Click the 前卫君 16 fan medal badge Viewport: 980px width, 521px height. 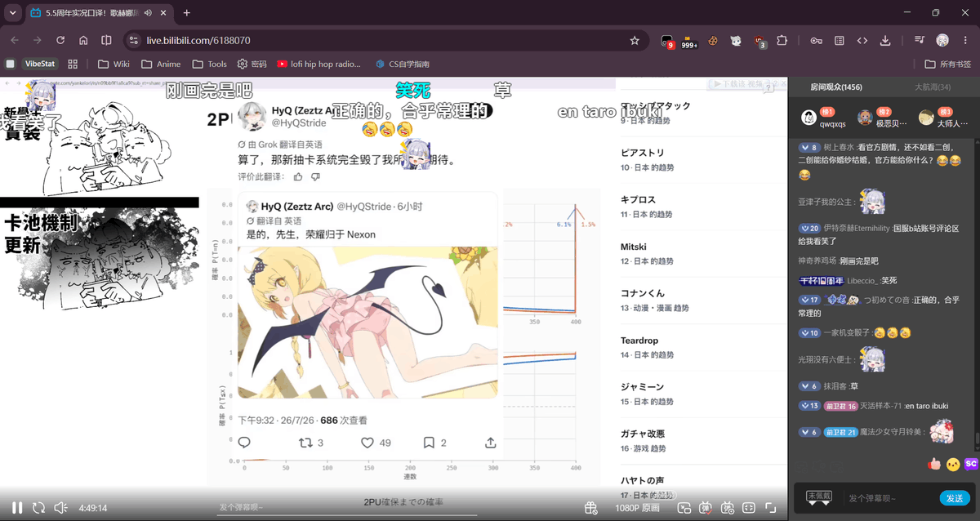(x=840, y=406)
